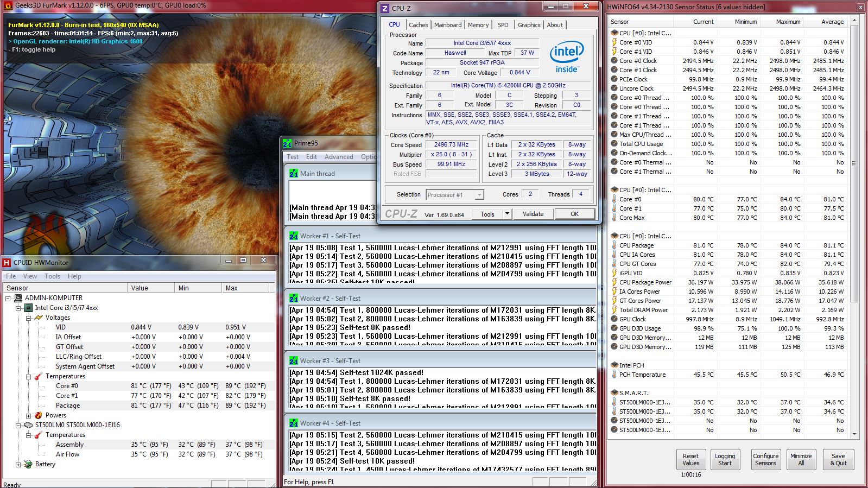
Task: Collapse the ST500LM0 drive node
Action: click(x=18, y=425)
